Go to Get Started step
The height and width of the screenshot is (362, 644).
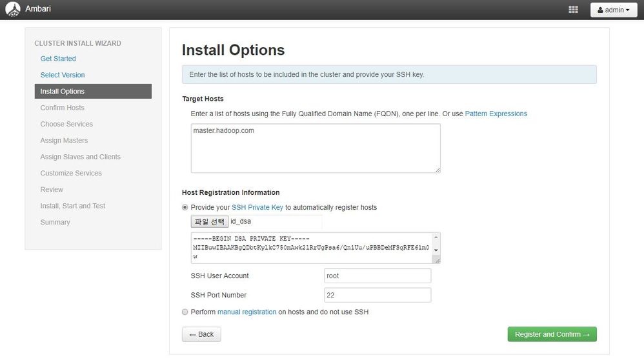(58, 59)
